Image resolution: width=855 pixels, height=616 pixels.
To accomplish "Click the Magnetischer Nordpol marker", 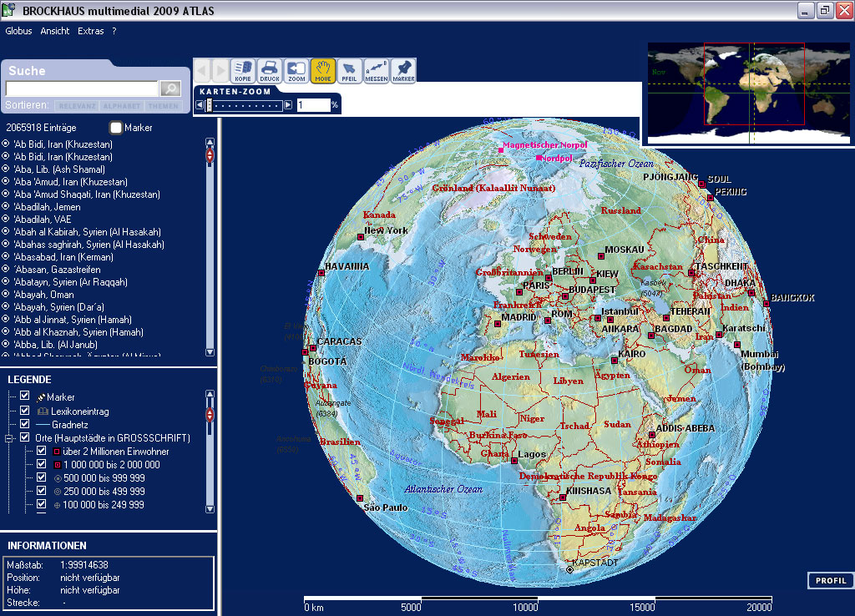I will pyautogui.click(x=501, y=150).
